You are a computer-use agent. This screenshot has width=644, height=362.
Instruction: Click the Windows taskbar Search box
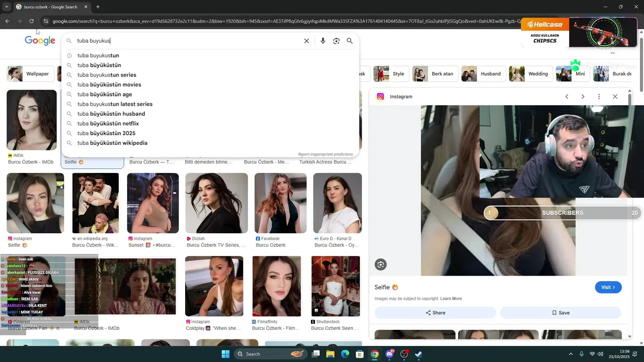point(271,354)
